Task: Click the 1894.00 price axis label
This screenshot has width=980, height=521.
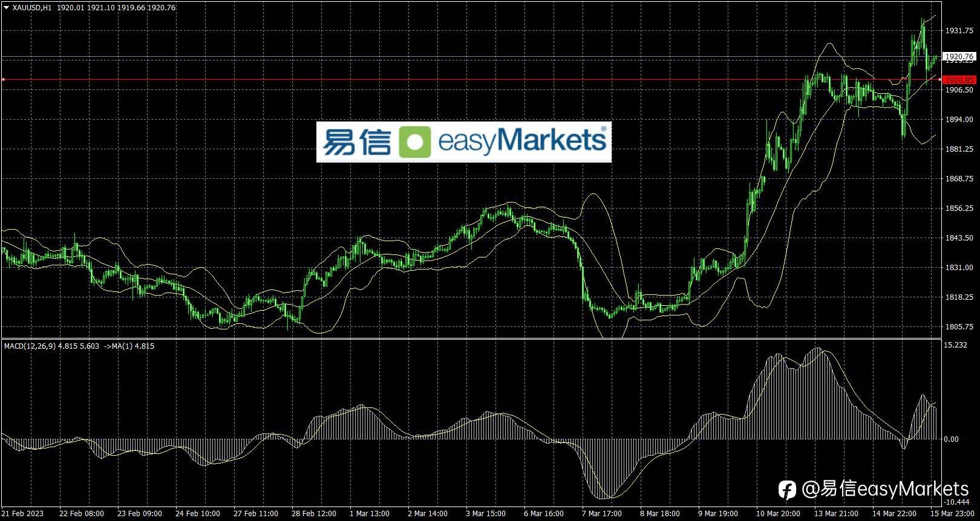Action: (959, 120)
